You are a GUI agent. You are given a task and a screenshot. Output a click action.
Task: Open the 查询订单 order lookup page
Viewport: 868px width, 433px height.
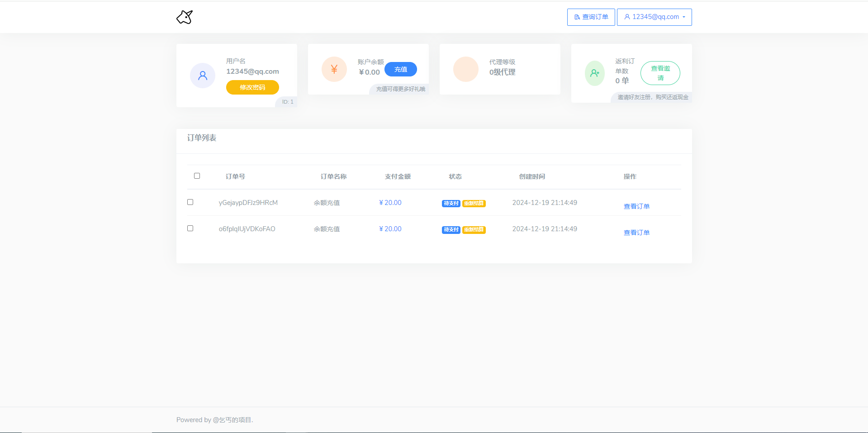click(x=591, y=17)
